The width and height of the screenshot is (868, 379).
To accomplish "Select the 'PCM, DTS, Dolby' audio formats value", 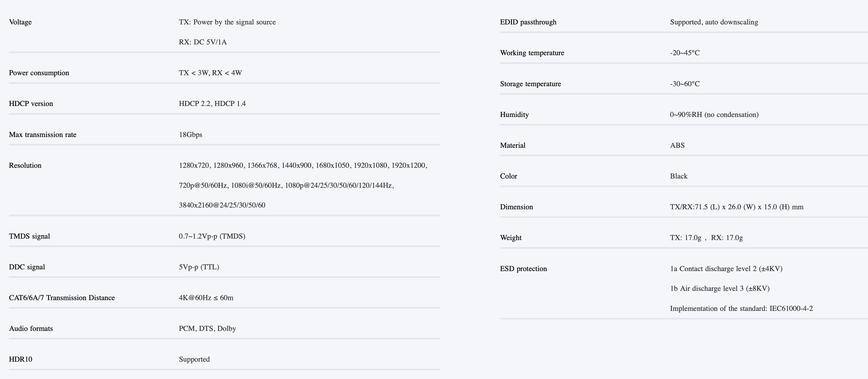I will tap(207, 328).
